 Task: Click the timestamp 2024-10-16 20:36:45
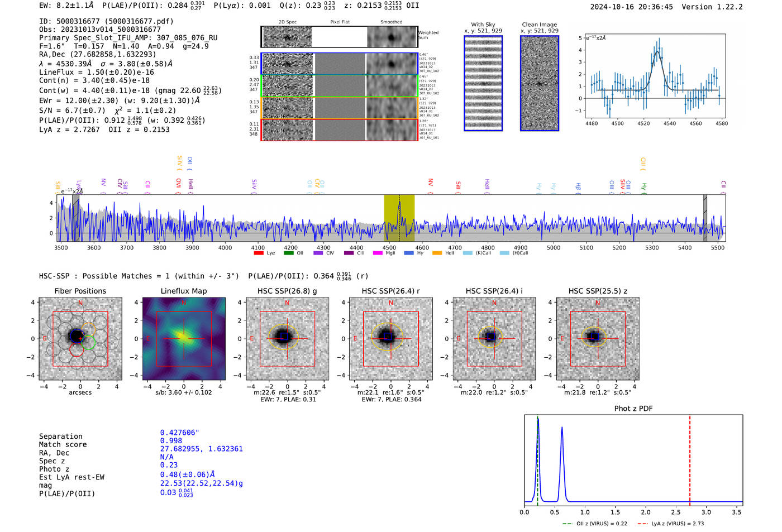(x=632, y=7)
